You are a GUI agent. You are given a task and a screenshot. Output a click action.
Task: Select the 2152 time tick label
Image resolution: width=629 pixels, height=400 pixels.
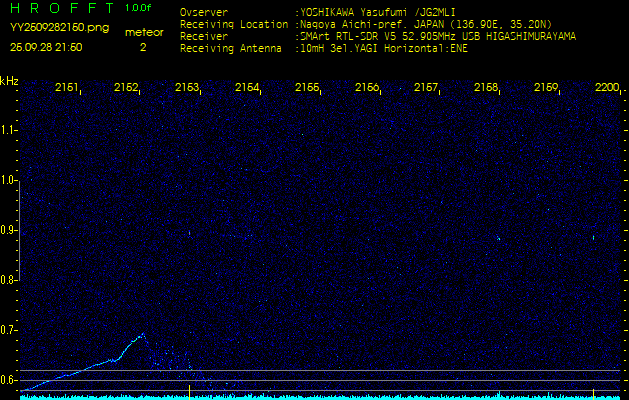127,88
